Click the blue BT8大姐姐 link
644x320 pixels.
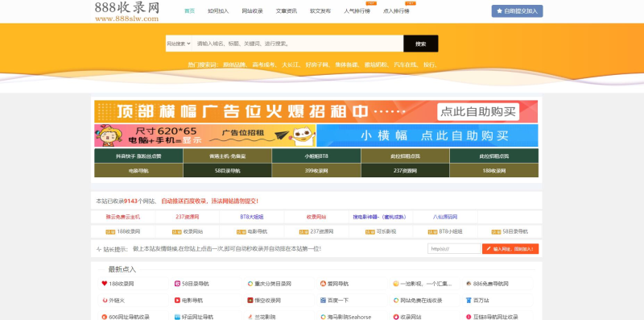(x=252, y=217)
